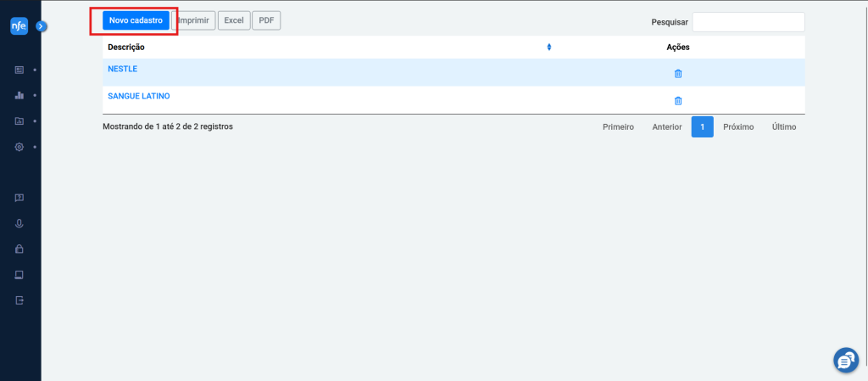
Task: Click the microphone sidebar icon
Action: pyautogui.click(x=19, y=223)
